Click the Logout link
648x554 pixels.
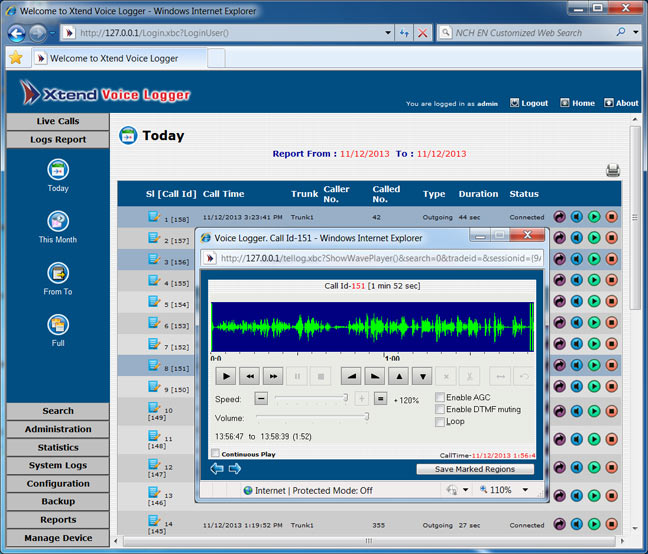(x=529, y=103)
